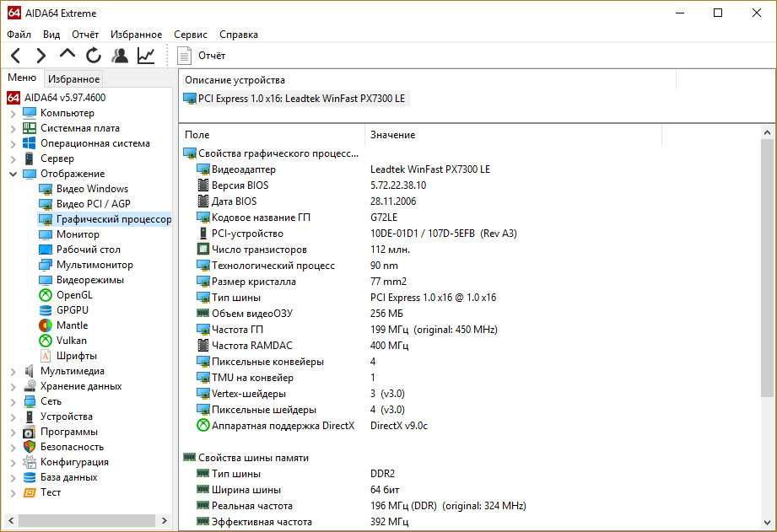777x532 pixels.
Task: Click the Тест benchmark icon
Action: point(30,493)
